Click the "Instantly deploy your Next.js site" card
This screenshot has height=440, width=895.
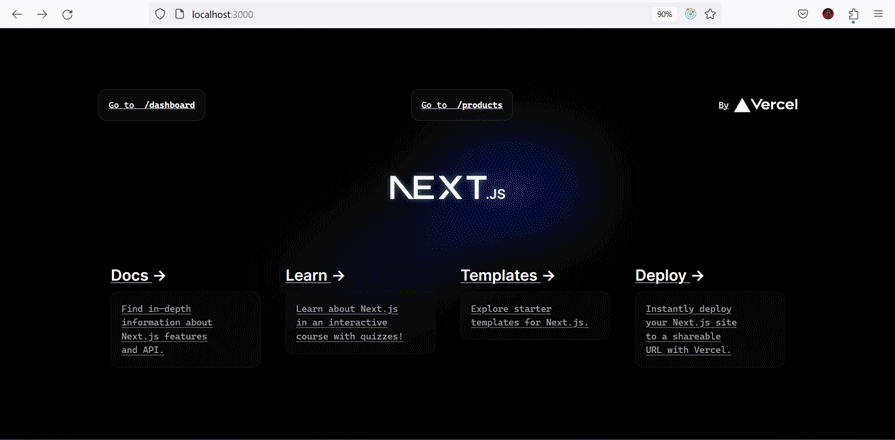(709, 329)
